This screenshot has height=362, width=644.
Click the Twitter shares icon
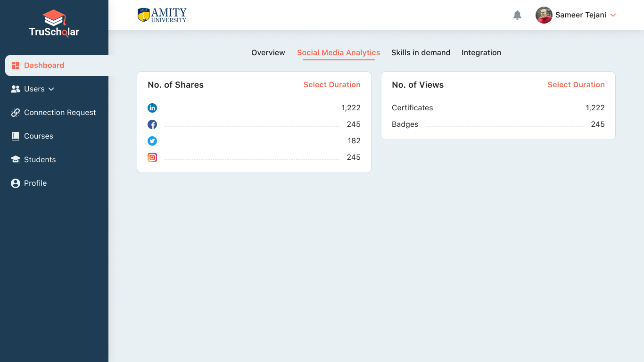(152, 141)
